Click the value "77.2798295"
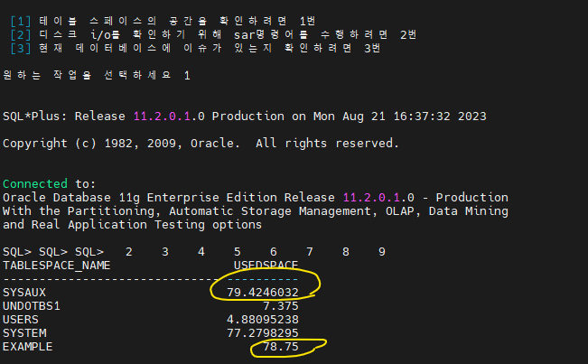 click(263, 333)
